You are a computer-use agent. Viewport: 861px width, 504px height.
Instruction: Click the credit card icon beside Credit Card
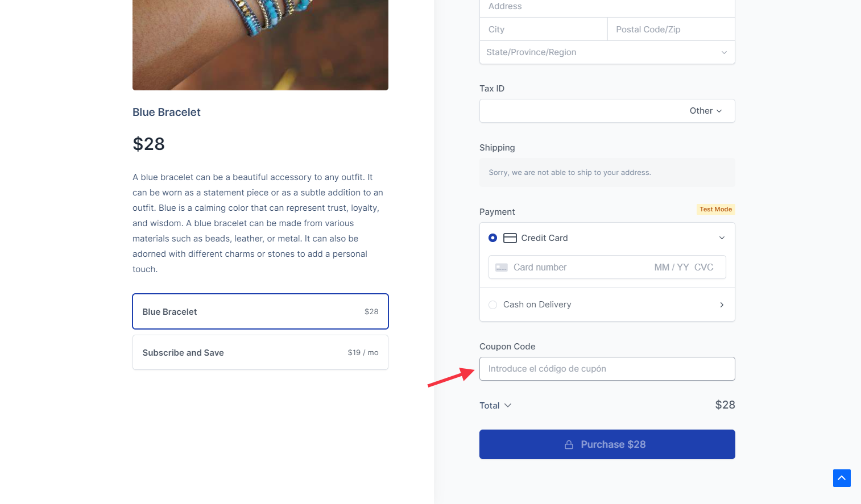510,238
